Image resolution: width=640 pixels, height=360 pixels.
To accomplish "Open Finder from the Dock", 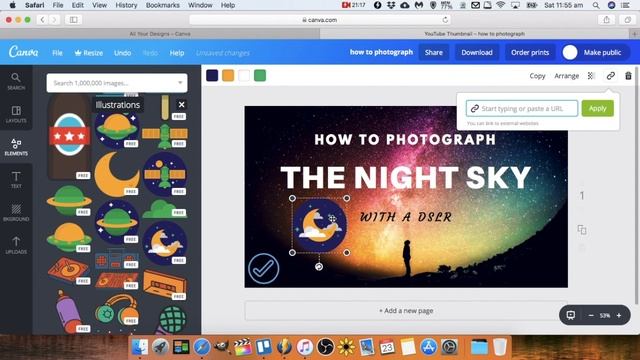I will pos(140,347).
